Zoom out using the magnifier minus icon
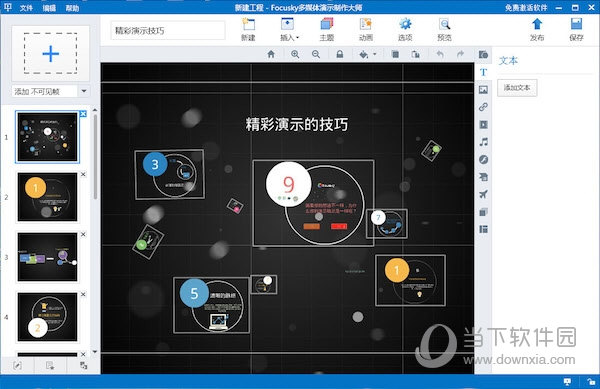Screen dimensions: 600x389 tap(316, 54)
